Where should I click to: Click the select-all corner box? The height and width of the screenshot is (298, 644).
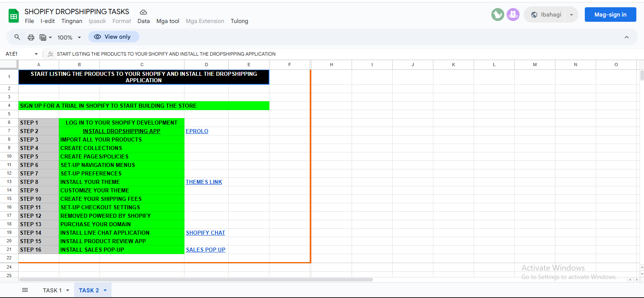click(x=9, y=65)
